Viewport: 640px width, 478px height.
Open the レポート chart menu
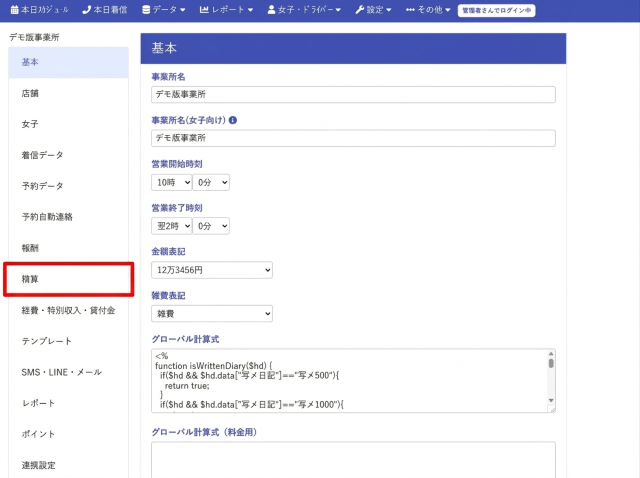[226, 10]
